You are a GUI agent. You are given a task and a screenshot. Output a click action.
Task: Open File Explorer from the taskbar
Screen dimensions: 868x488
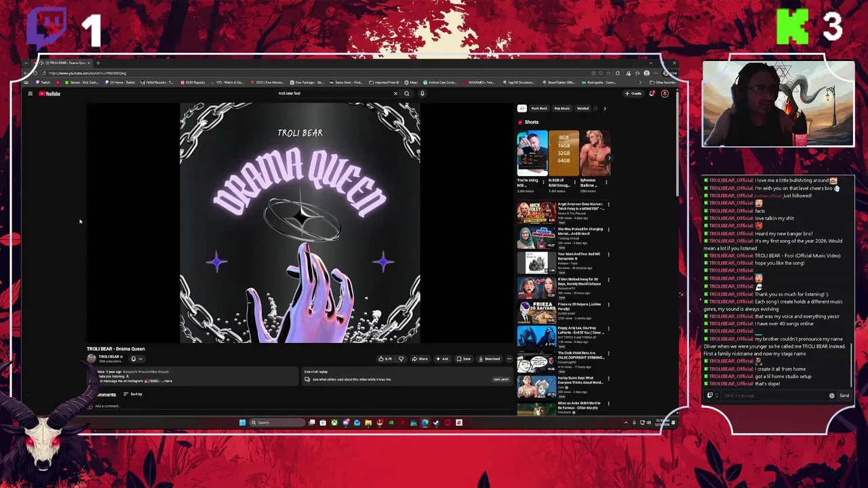[x=368, y=422]
